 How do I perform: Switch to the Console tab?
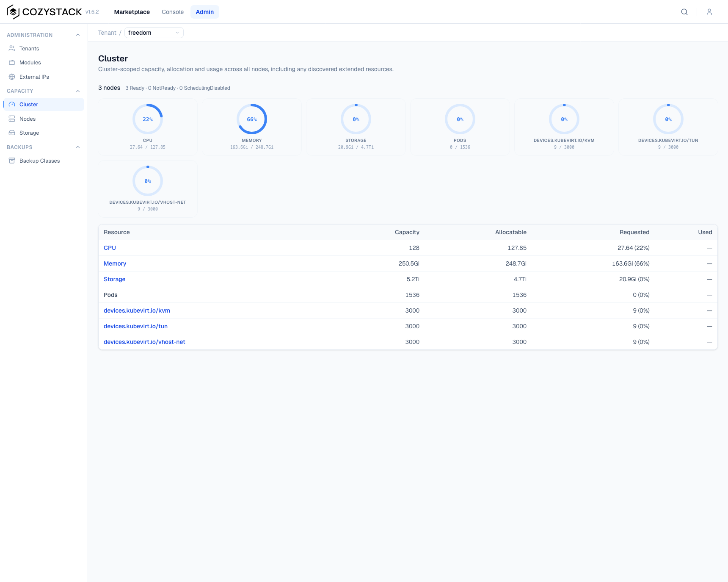click(173, 12)
